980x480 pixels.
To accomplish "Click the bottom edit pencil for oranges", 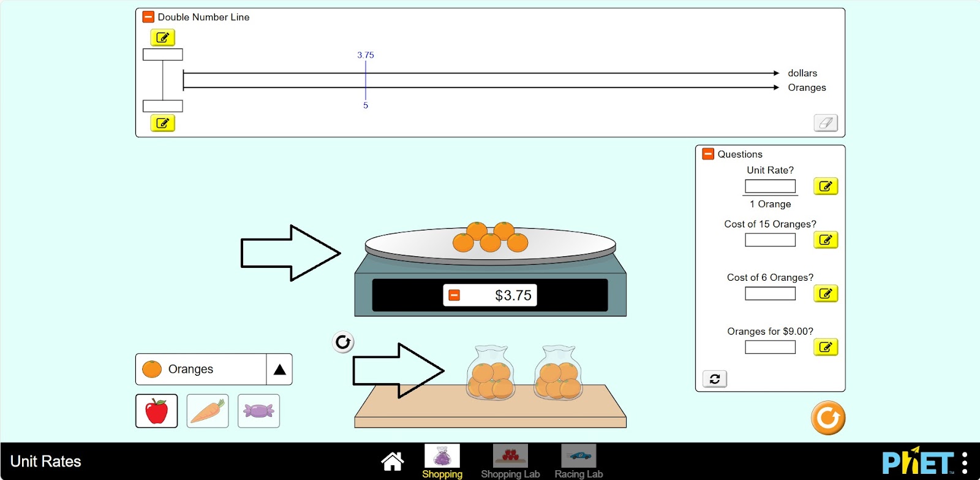I will coord(163,123).
